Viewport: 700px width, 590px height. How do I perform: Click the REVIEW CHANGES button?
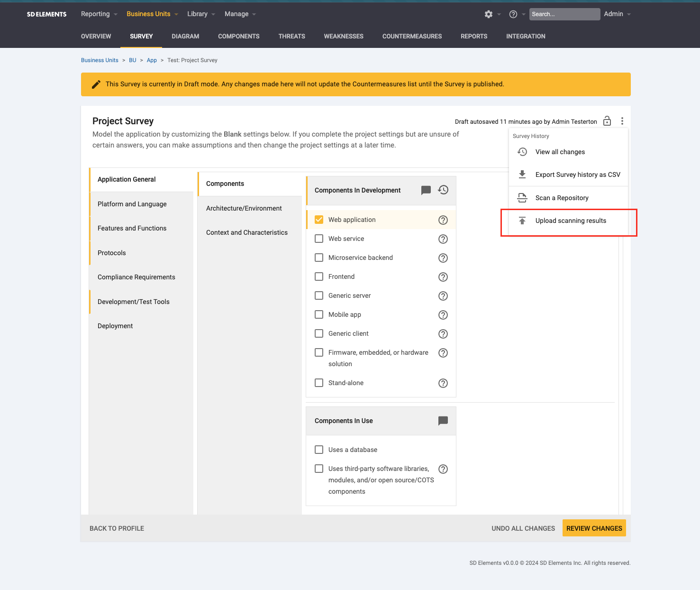pyautogui.click(x=594, y=528)
